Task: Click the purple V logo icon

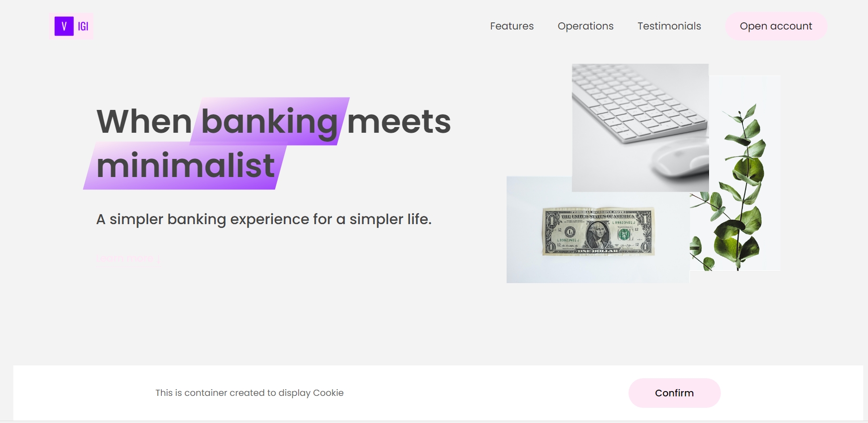Action: 64,26
